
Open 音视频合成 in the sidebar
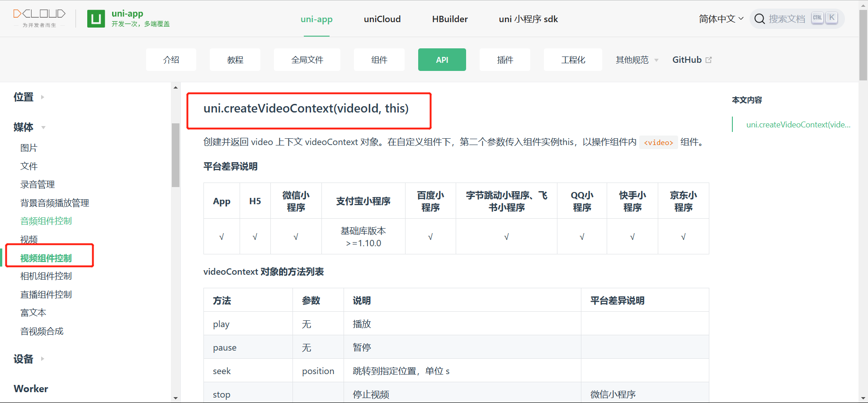[x=42, y=331]
